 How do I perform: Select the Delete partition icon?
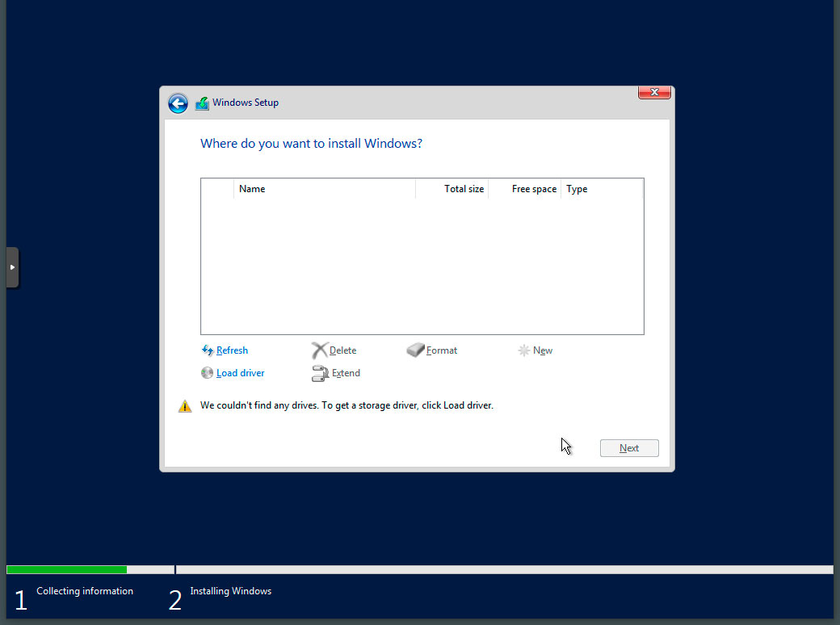pyautogui.click(x=321, y=350)
